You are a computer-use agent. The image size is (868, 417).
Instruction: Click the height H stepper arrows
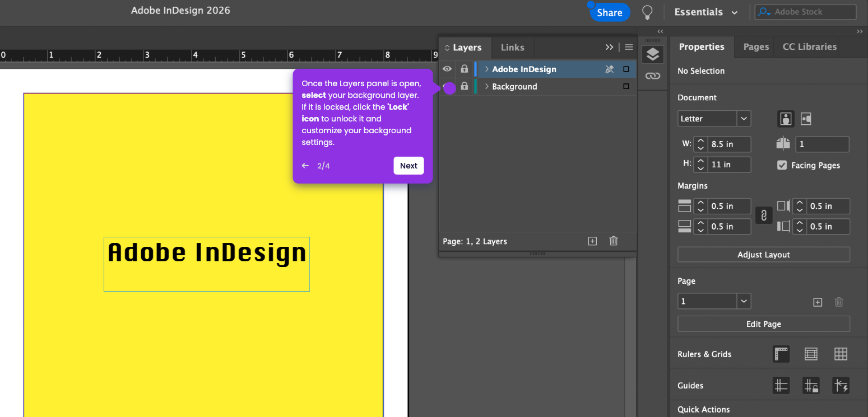tap(700, 165)
